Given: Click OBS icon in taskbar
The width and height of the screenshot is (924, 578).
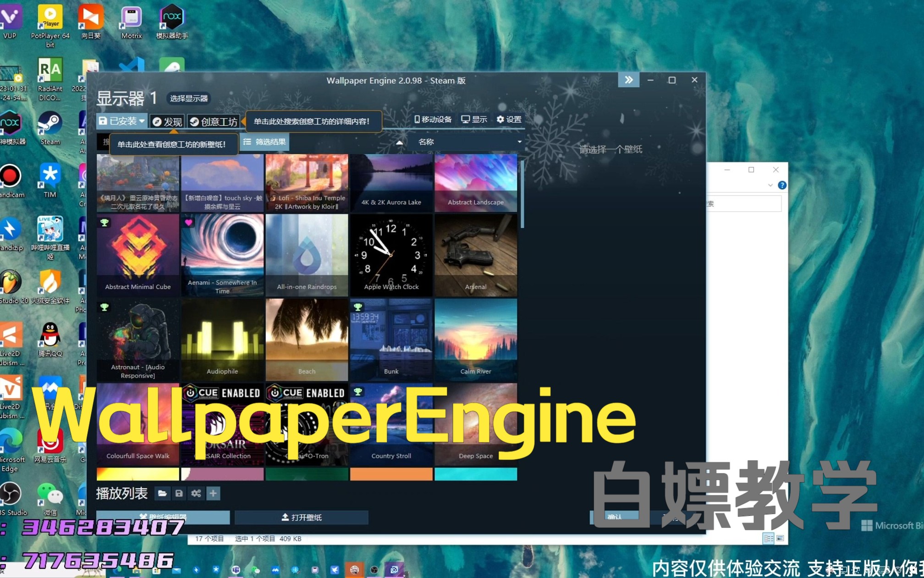Looking at the screenshot, I should [x=374, y=570].
